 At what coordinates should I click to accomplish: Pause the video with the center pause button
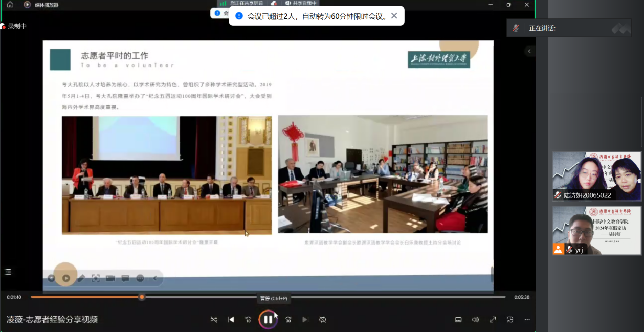268,320
